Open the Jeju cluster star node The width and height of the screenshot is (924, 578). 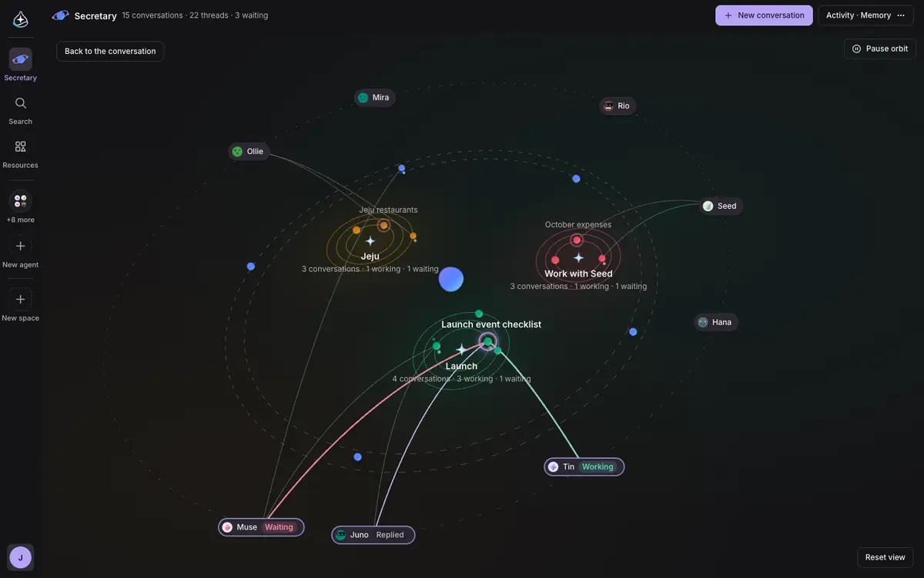(370, 241)
